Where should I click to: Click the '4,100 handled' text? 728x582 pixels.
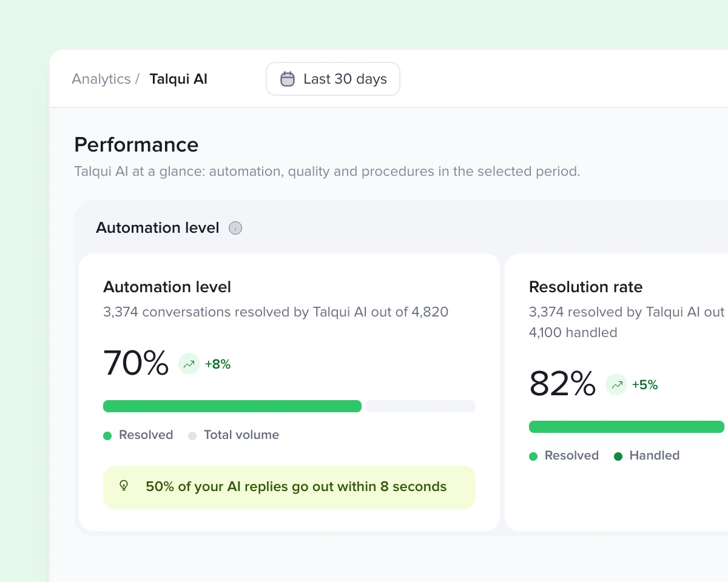point(573,333)
